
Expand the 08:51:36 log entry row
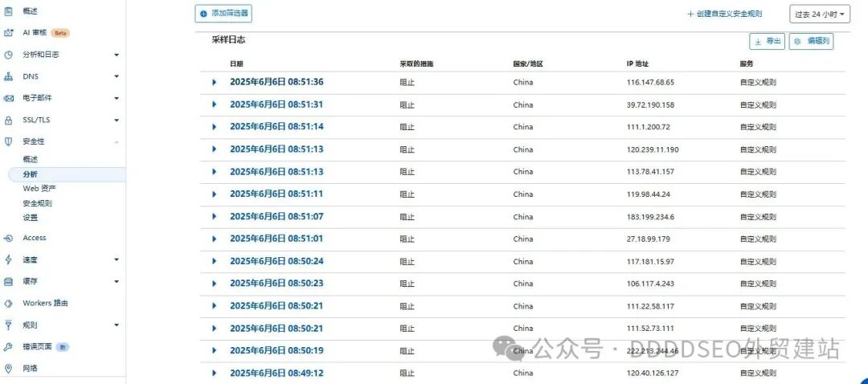tap(215, 82)
